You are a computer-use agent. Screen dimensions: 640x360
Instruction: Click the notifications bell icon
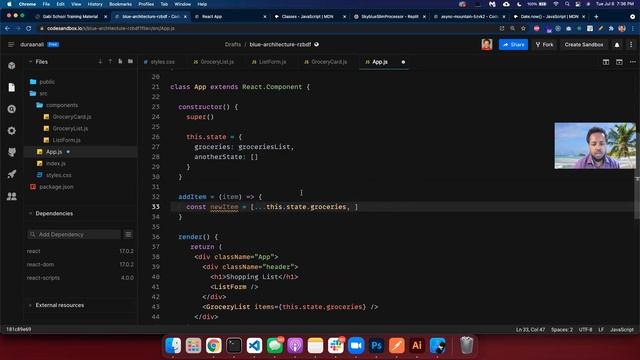click(x=617, y=44)
